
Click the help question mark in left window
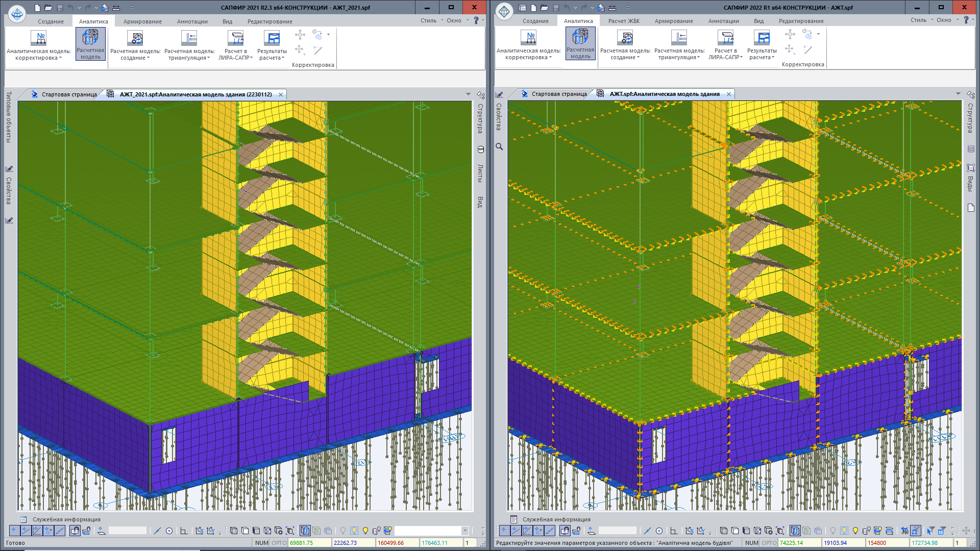point(476,20)
